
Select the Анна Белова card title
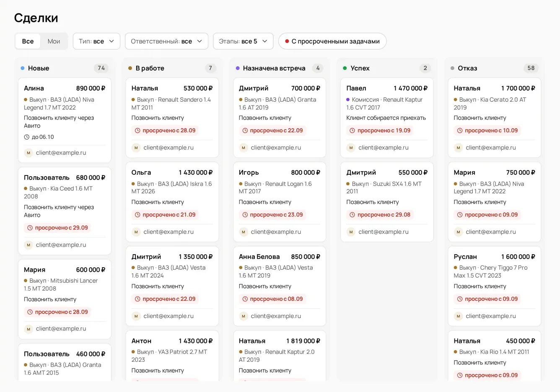point(259,257)
